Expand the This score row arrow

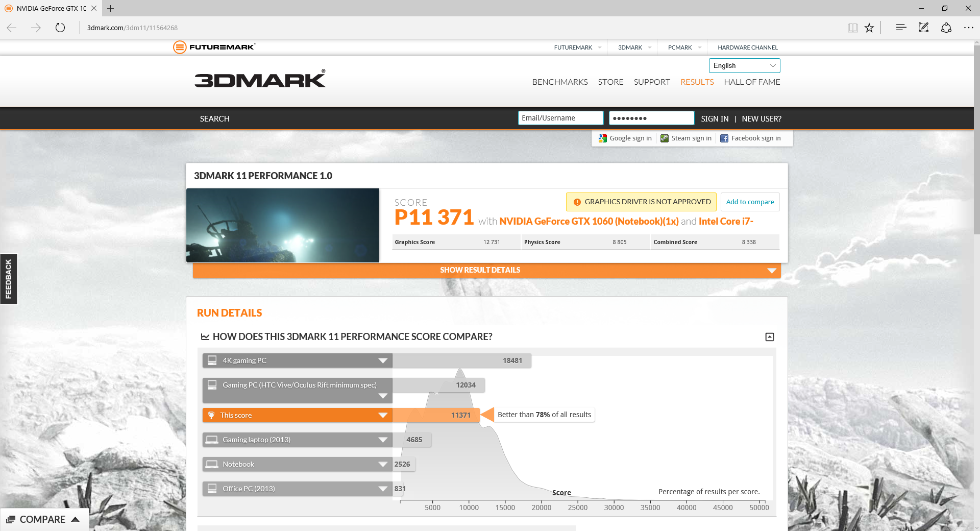click(x=383, y=415)
